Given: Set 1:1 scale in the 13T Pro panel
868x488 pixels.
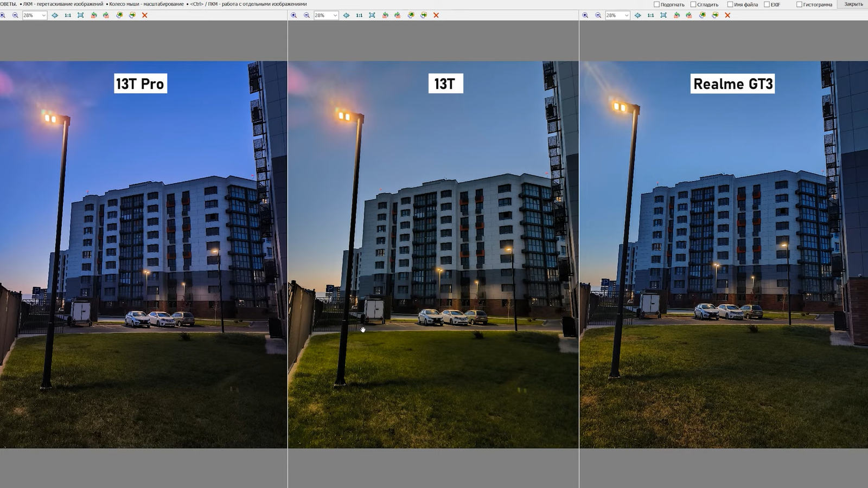Looking at the screenshot, I should [x=68, y=15].
